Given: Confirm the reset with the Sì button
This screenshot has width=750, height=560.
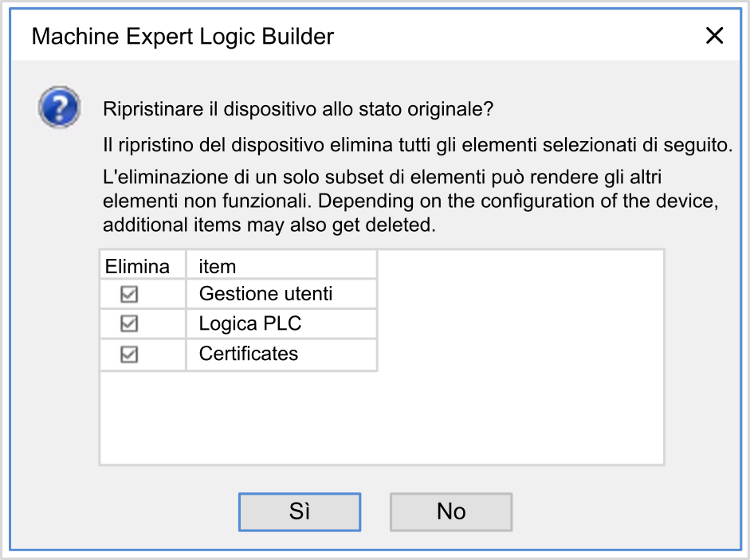Looking at the screenshot, I should pyautogui.click(x=300, y=511).
